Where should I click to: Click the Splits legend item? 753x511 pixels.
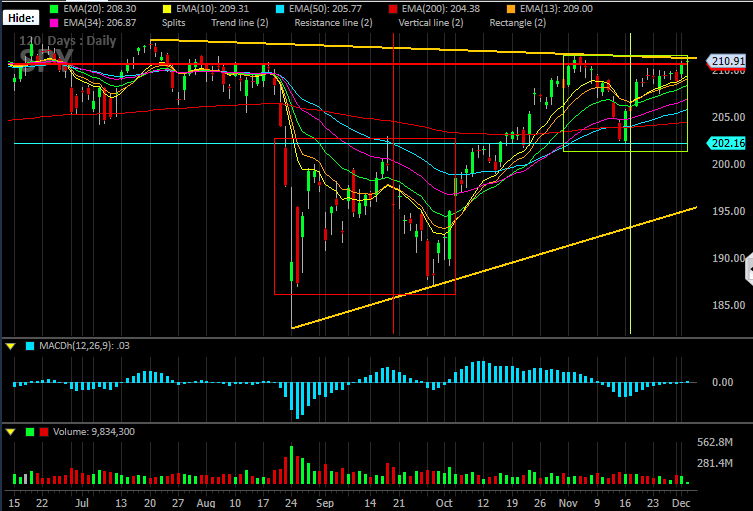(173, 23)
